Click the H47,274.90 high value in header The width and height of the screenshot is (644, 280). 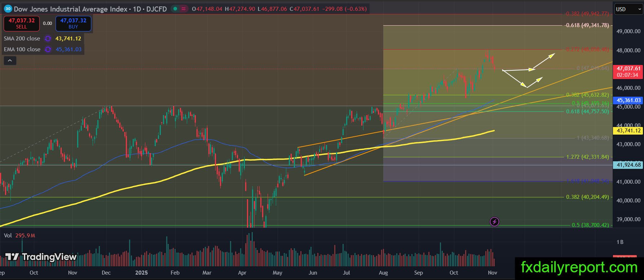tap(240, 9)
